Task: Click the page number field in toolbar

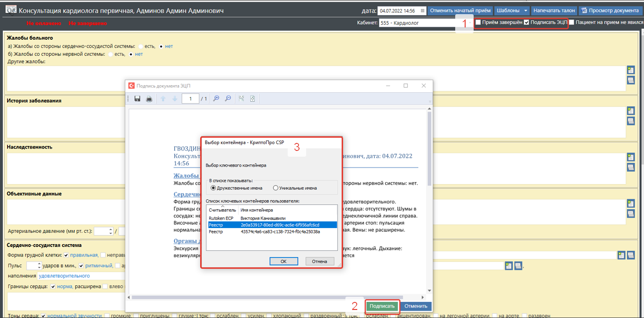Action: click(190, 99)
